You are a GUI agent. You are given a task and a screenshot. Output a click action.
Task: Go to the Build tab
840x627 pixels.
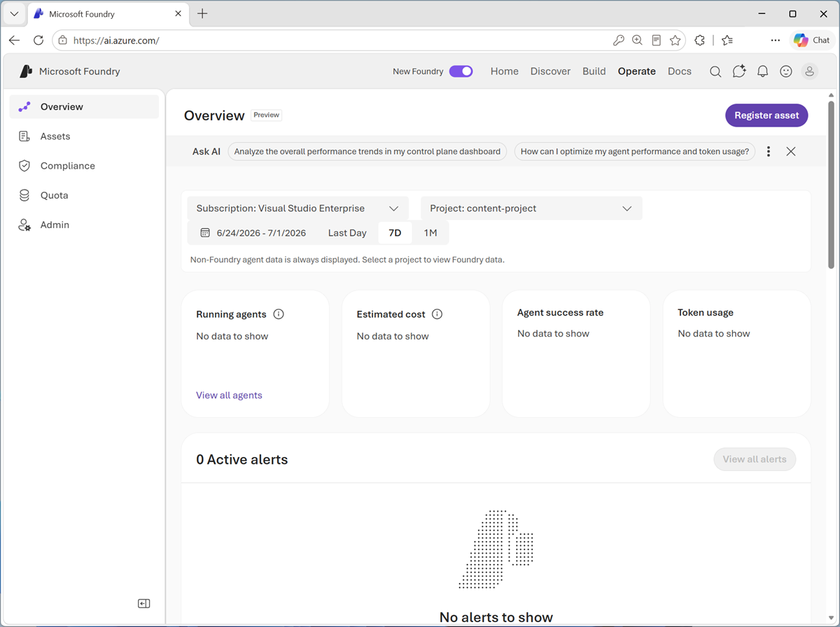pos(594,71)
